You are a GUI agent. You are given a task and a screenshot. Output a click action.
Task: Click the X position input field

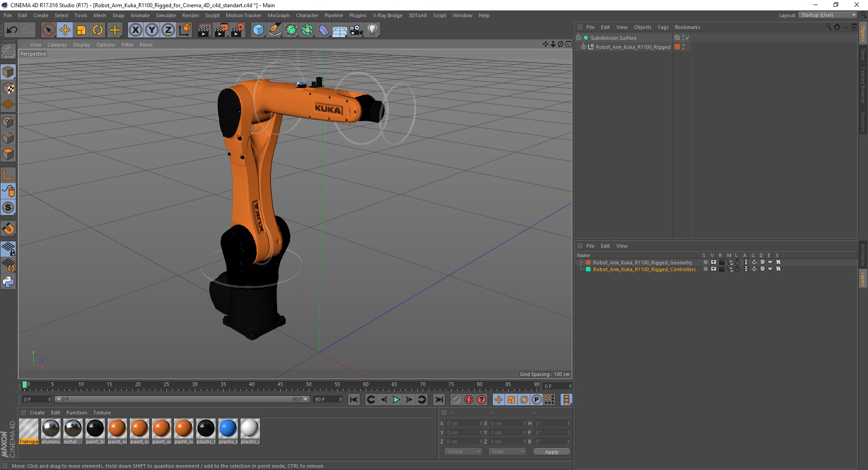(x=463, y=423)
